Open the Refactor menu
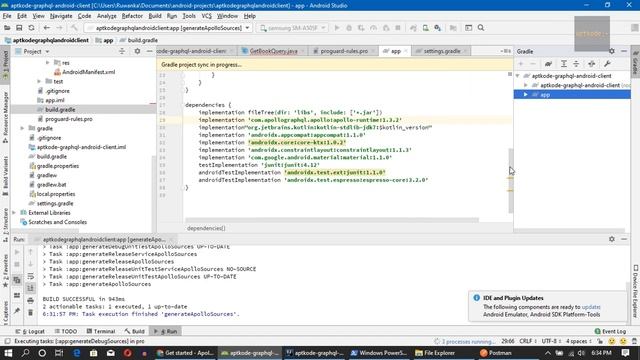The image size is (640, 360). 132,16
